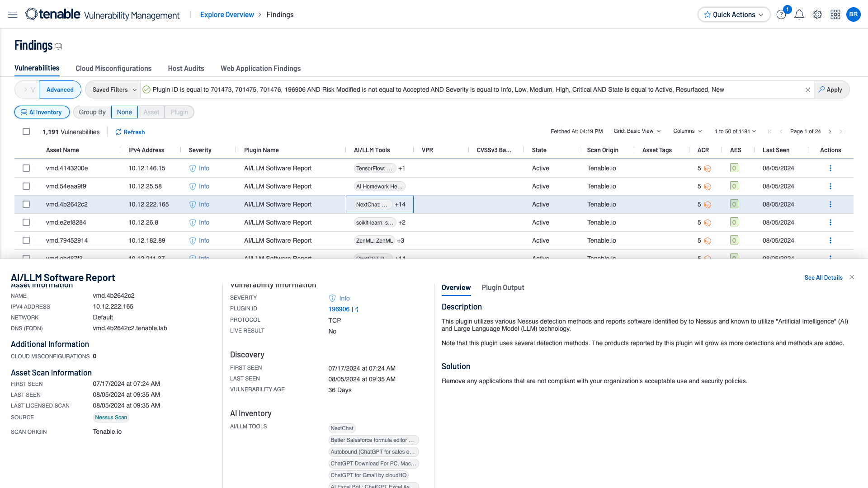This screenshot has height=488, width=868.
Task: Switch to Plugin Output tab
Action: click(503, 288)
